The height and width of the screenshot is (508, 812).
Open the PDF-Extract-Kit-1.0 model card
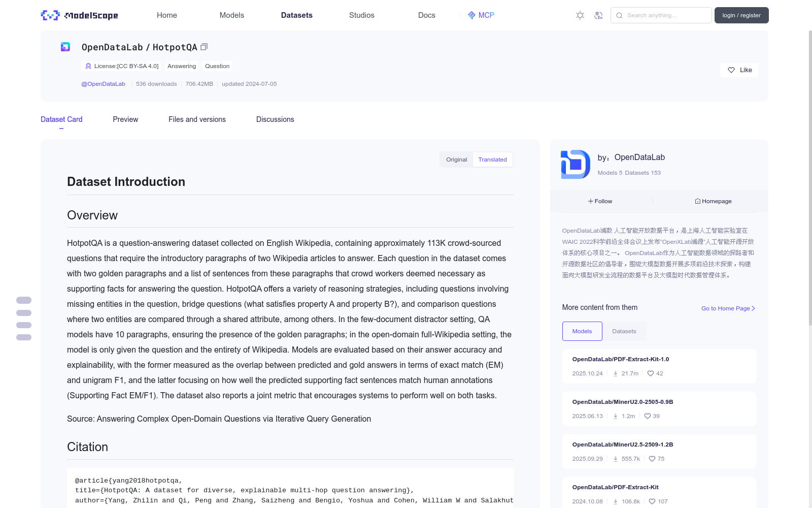659,366
